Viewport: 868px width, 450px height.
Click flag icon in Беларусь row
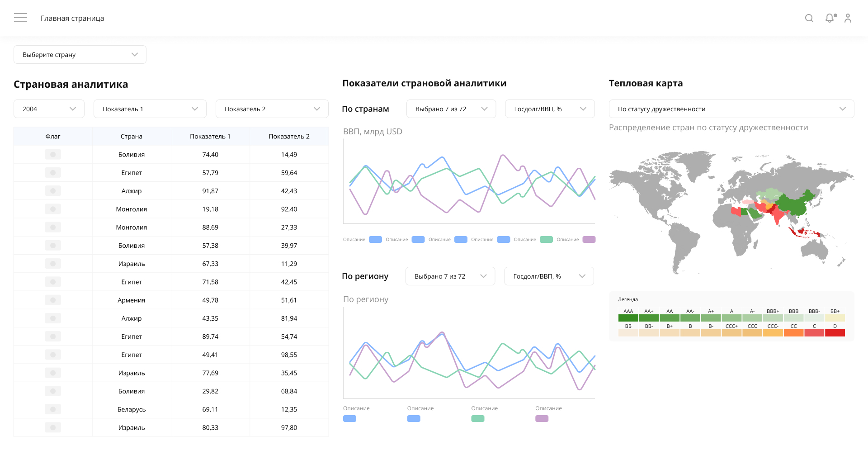pyautogui.click(x=53, y=409)
